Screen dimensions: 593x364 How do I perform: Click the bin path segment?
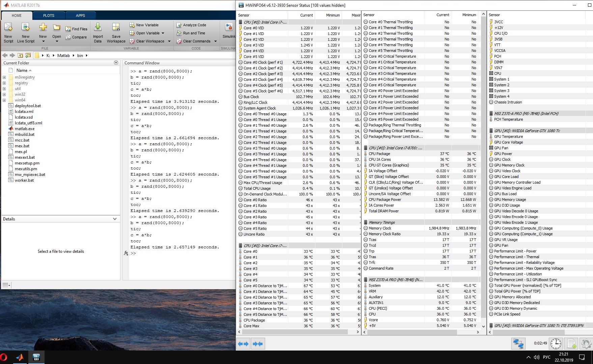click(x=80, y=55)
